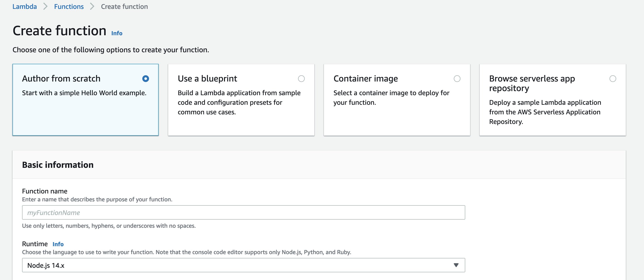
Task: Open the Info link next to Runtime
Action: tap(58, 244)
